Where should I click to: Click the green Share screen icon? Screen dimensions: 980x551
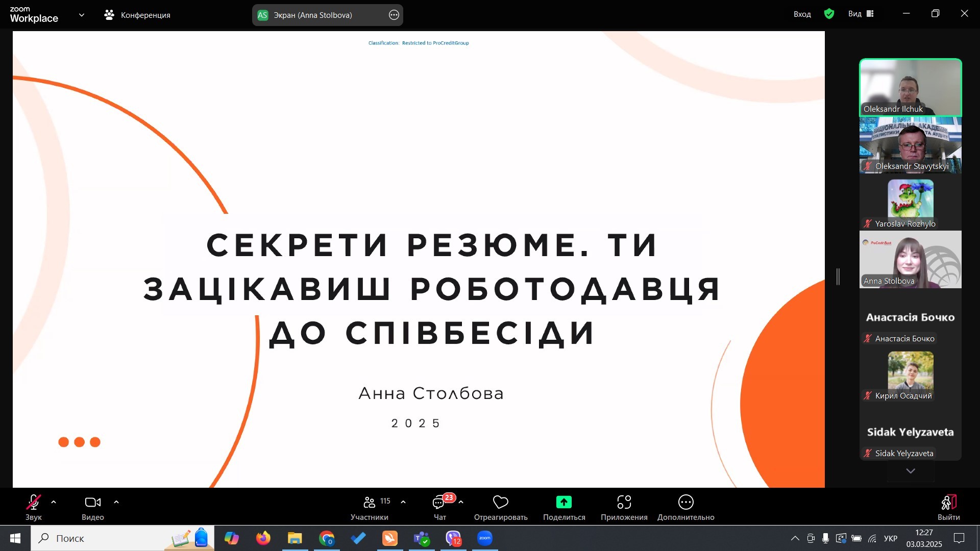pos(563,503)
